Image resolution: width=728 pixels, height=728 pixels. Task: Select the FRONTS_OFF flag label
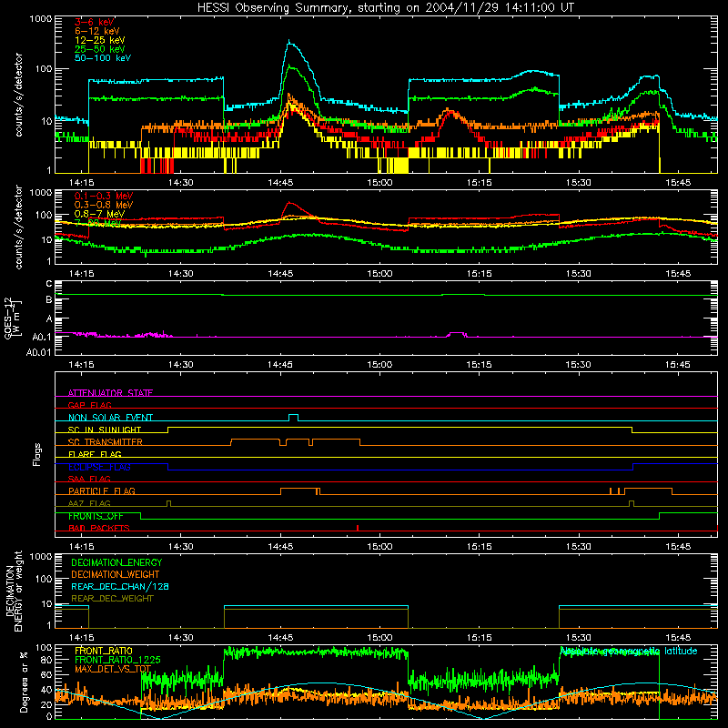(x=96, y=516)
